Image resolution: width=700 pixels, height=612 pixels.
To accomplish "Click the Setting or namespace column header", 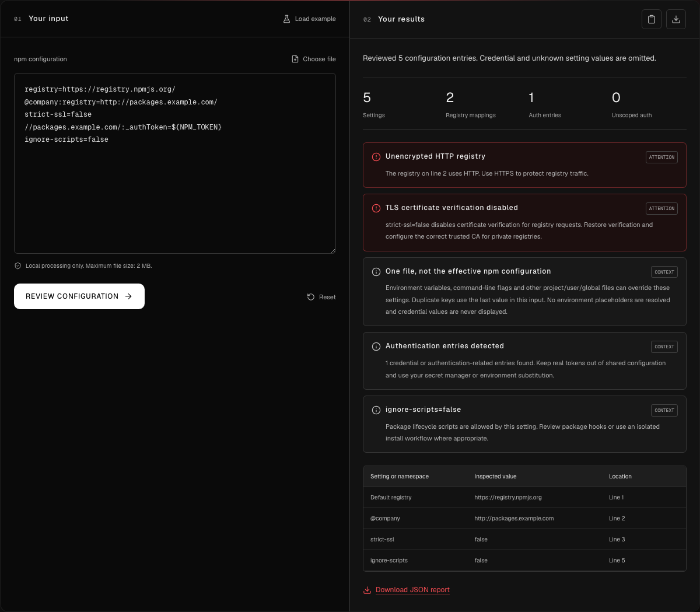I will (x=400, y=477).
